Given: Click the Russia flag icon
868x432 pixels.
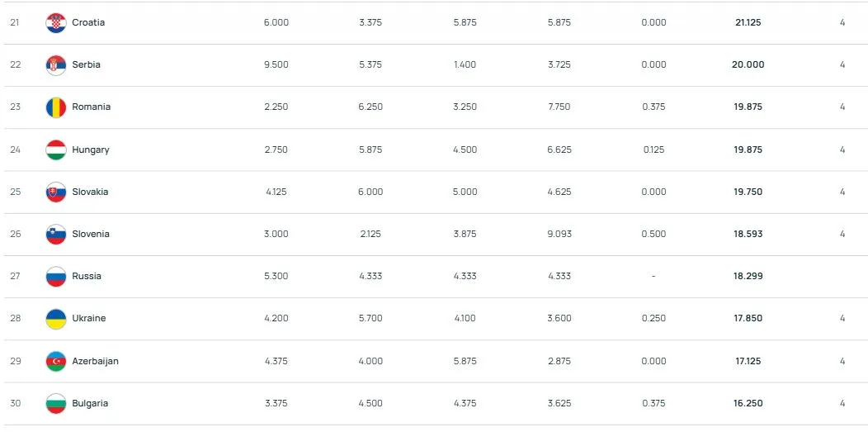Looking at the screenshot, I should coord(55,277).
